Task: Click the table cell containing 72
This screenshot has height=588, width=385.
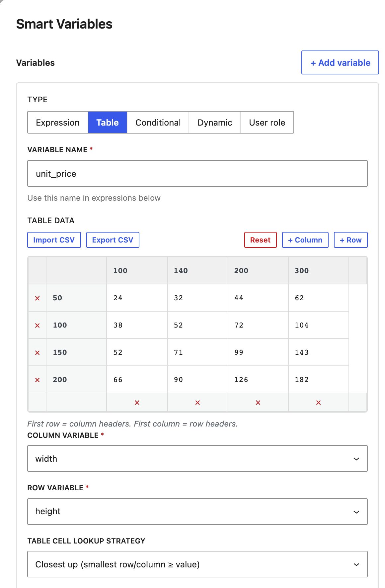Action: (x=258, y=325)
